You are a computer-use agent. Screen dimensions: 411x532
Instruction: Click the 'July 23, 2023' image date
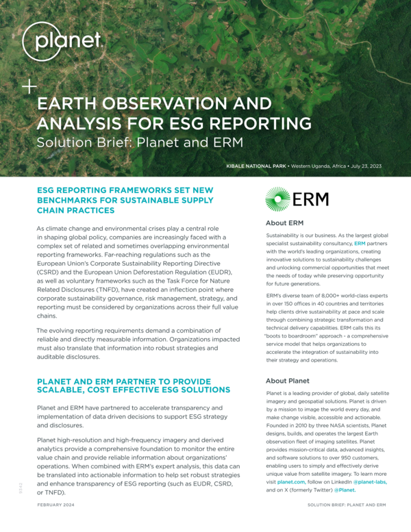pyautogui.click(x=366, y=166)
